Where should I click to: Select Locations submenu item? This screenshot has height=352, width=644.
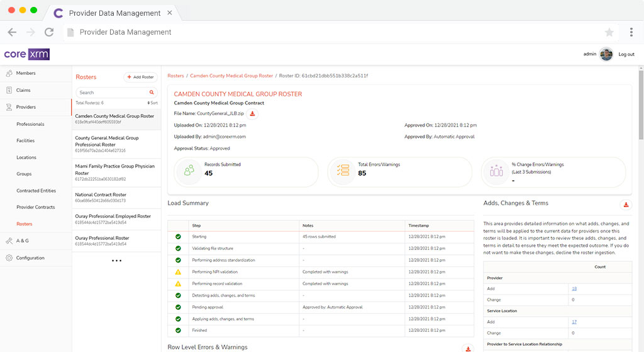click(26, 157)
